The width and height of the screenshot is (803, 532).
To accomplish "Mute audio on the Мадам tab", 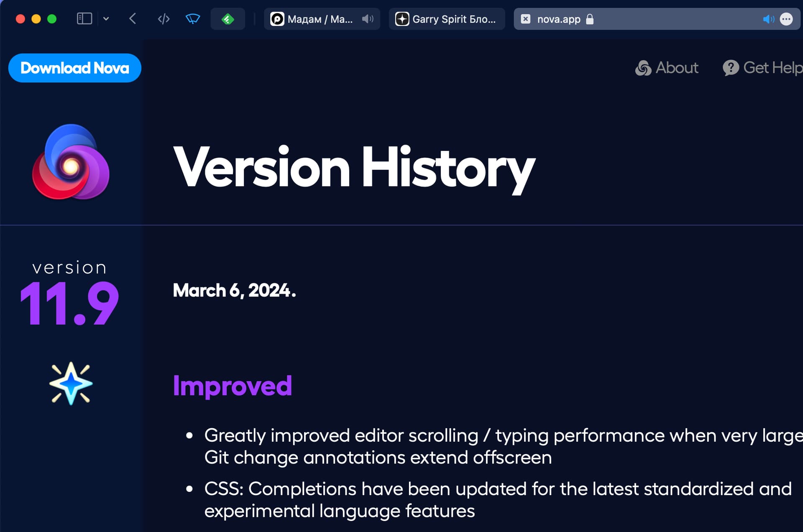I will click(368, 19).
